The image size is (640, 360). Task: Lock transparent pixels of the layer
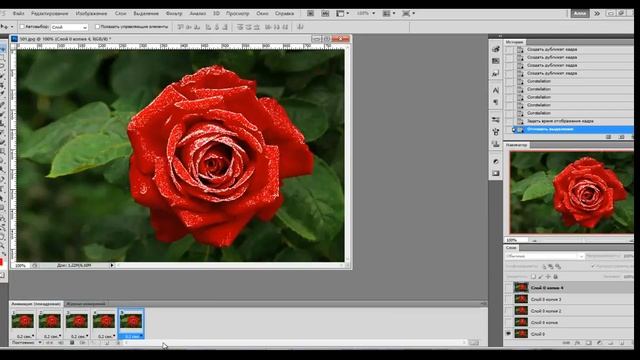tap(533, 277)
